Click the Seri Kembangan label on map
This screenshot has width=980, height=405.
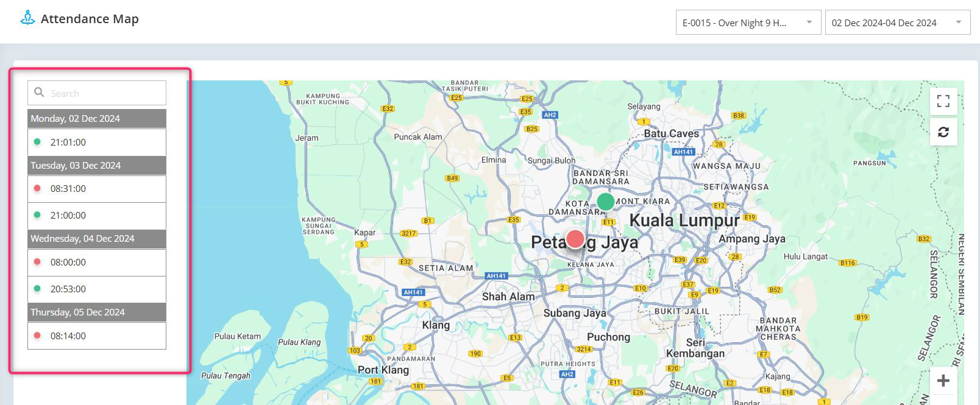point(695,348)
